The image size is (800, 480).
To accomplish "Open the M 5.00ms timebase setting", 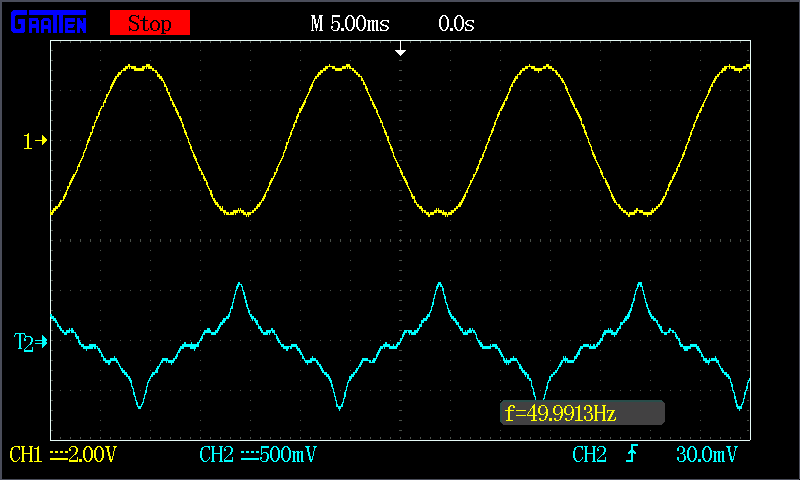I will (350, 24).
